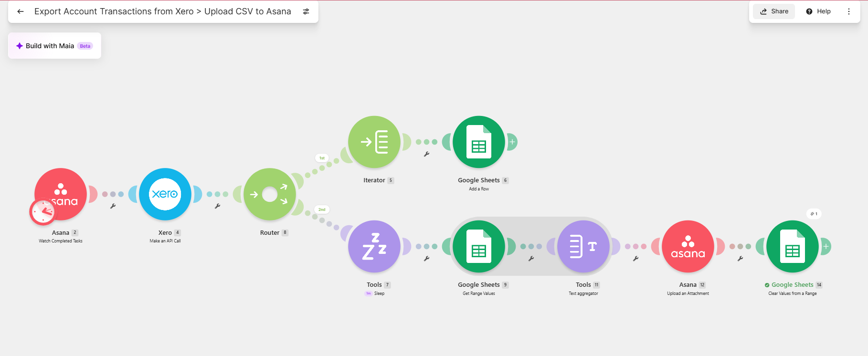This screenshot has width=868, height=356.
Task: Click the 'Clear Values from a Range' label
Action: (x=793, y=293)
